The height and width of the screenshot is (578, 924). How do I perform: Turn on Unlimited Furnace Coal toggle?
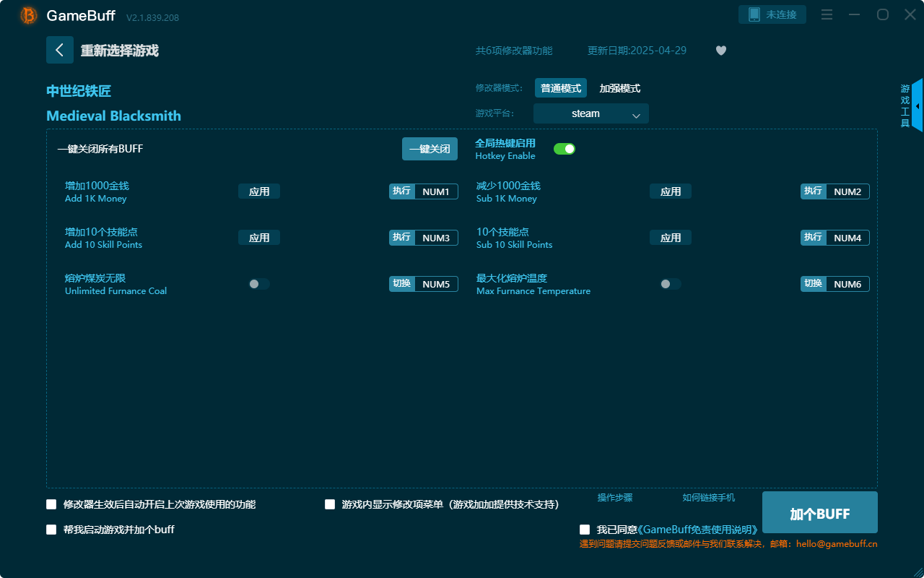(259, 284)
